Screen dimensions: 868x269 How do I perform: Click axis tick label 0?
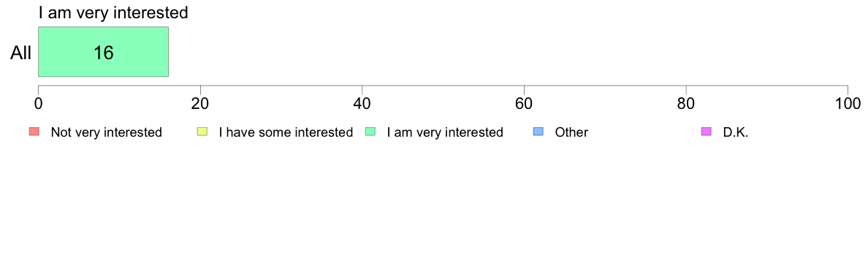38,104
